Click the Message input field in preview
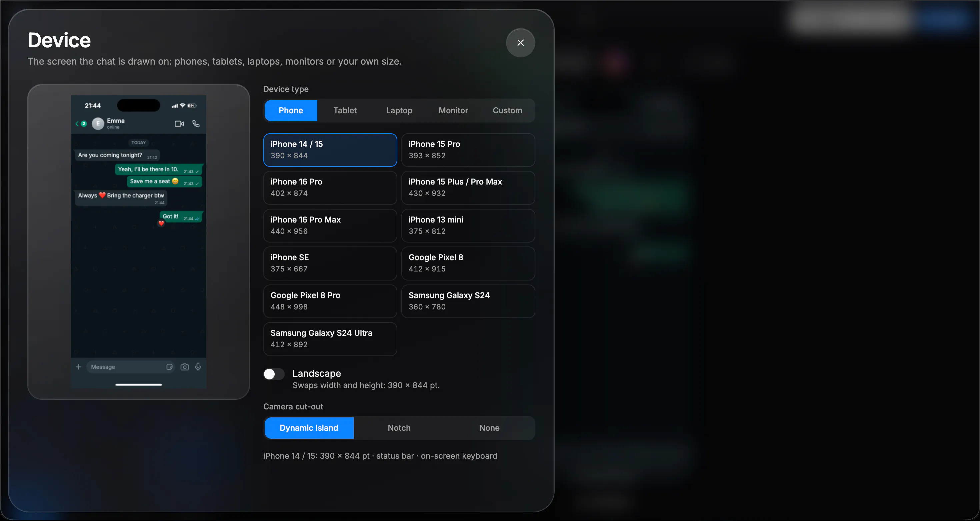Screen dimensions: 980x521 130,367
